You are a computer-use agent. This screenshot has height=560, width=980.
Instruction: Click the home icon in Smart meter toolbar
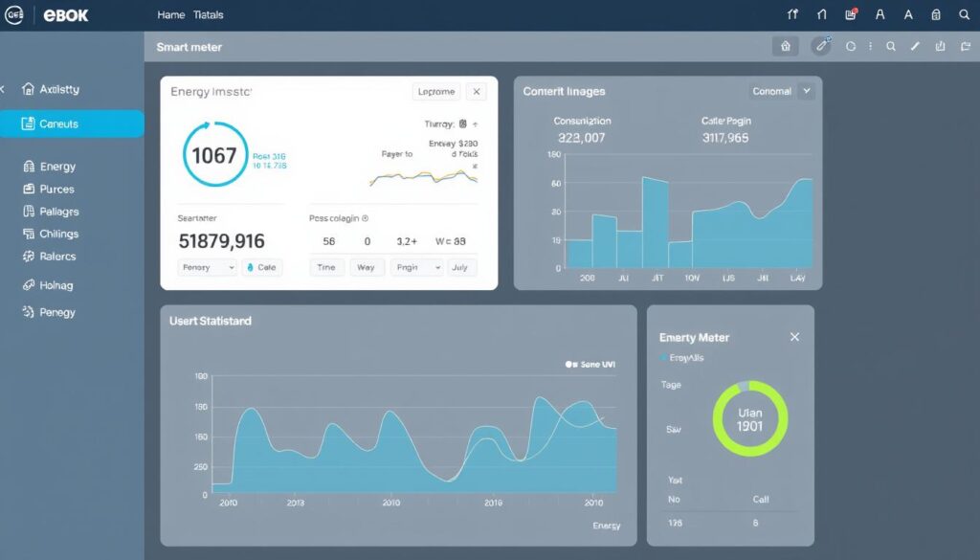point(786,46)
